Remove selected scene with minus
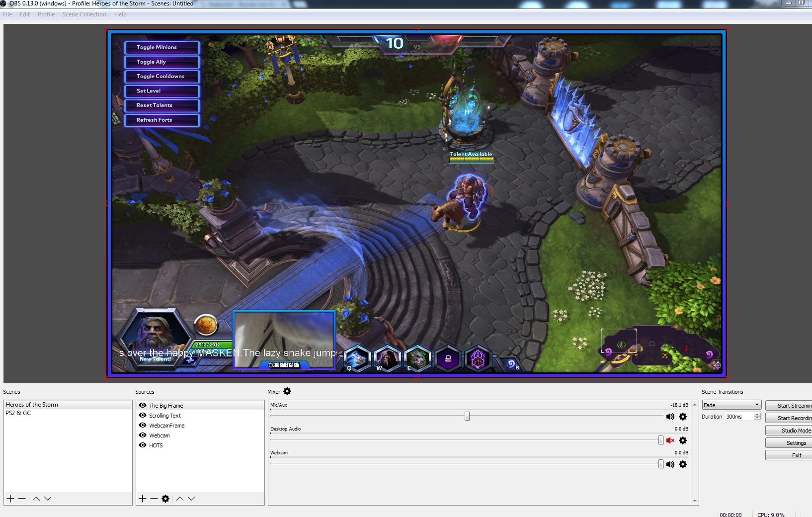Viewport: 812px width, 517px height. point(22,499)
